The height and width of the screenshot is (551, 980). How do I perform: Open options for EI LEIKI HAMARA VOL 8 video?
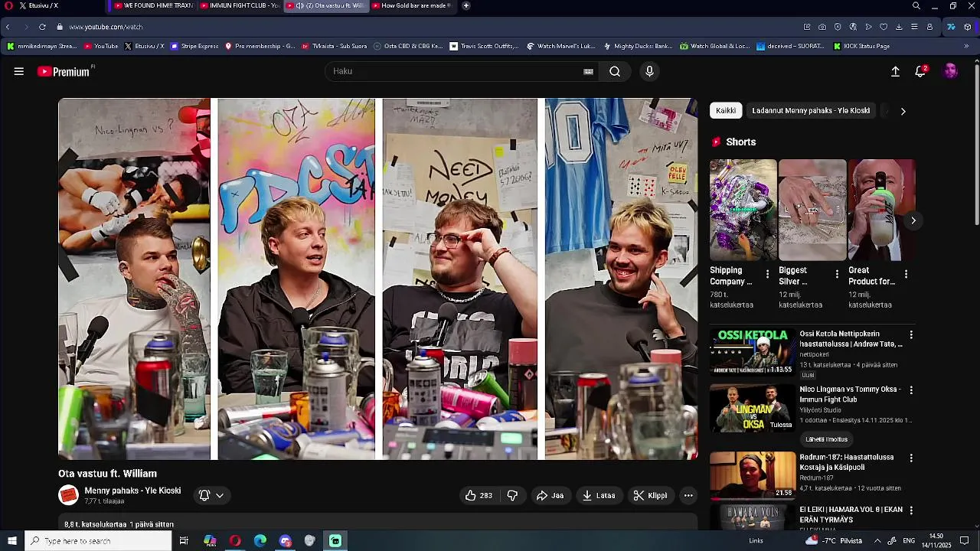tap(911, 510)
